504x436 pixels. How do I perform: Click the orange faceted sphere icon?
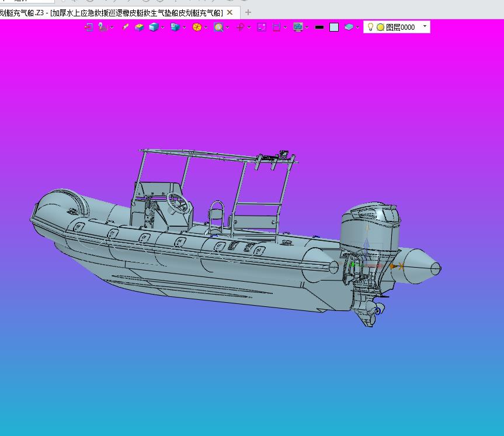197,27
